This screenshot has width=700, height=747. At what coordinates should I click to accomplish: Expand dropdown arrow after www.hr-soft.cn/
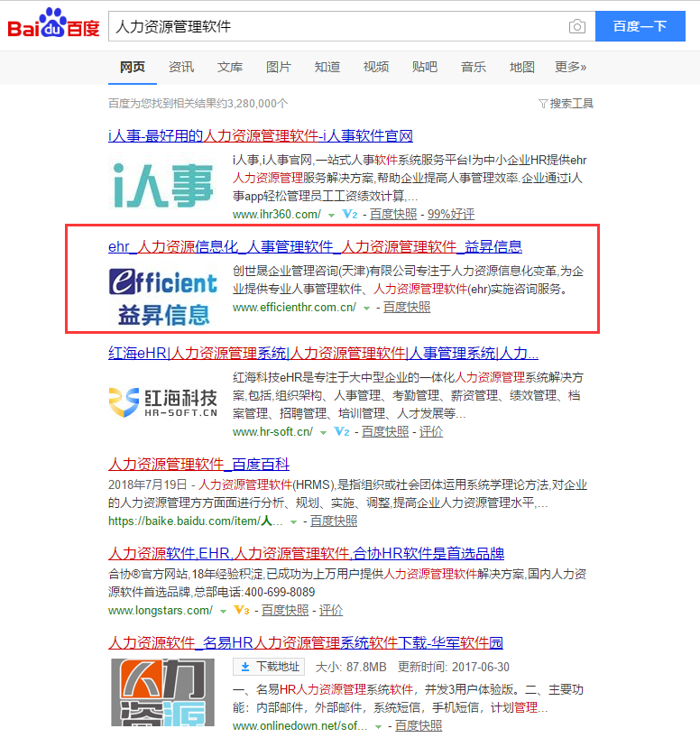coord(323,432)
